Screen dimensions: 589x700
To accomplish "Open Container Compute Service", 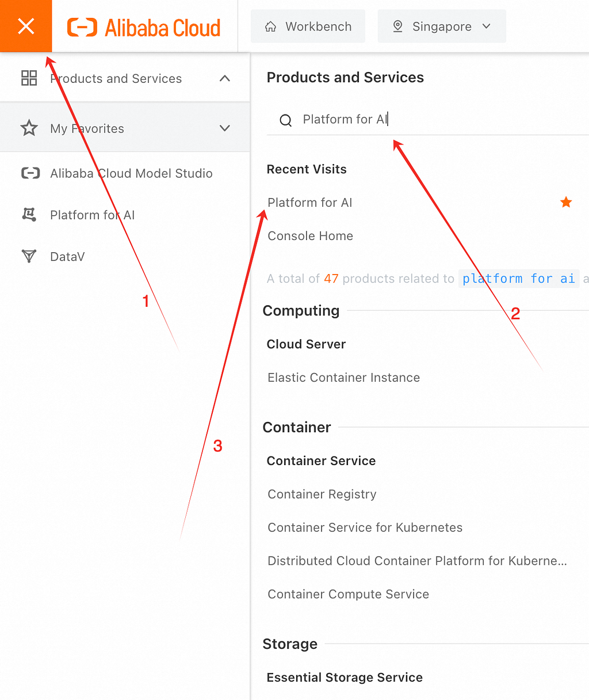I will [x=348, y=594].
